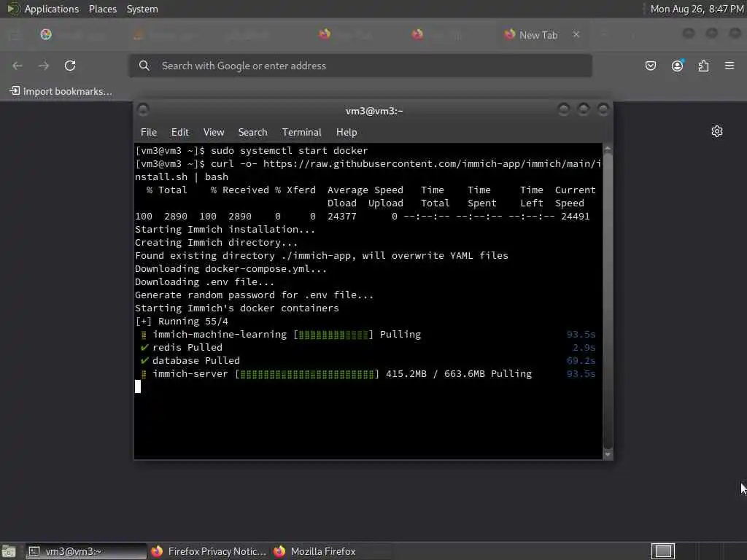The width and height of the screenshot is (747, 560).
Task: Click the '2.9s' redis timing
Action: point(584,348)
